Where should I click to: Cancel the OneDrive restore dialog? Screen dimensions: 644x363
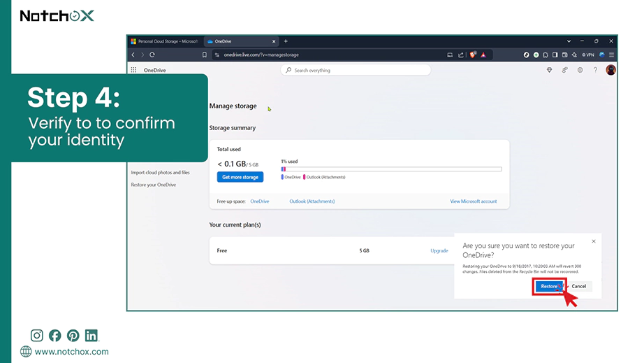[x=579, y=286]
